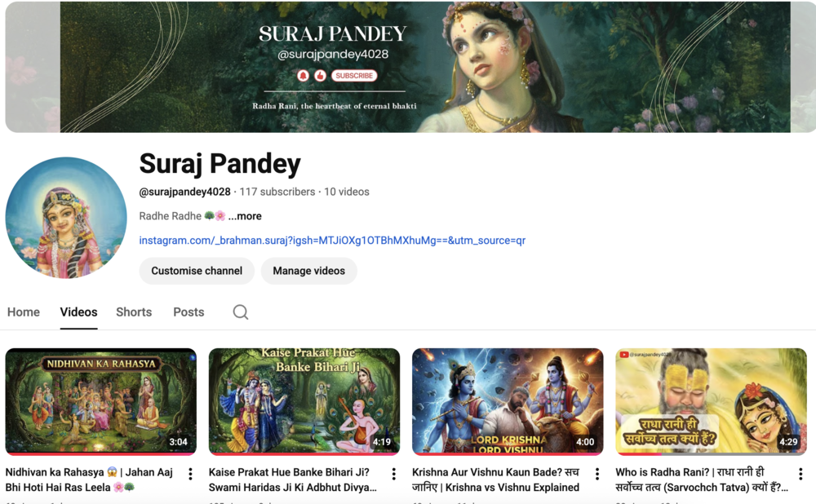
Task: Open options menu for Kaise Prakat Hue video
Action: [x=394, y=474]
